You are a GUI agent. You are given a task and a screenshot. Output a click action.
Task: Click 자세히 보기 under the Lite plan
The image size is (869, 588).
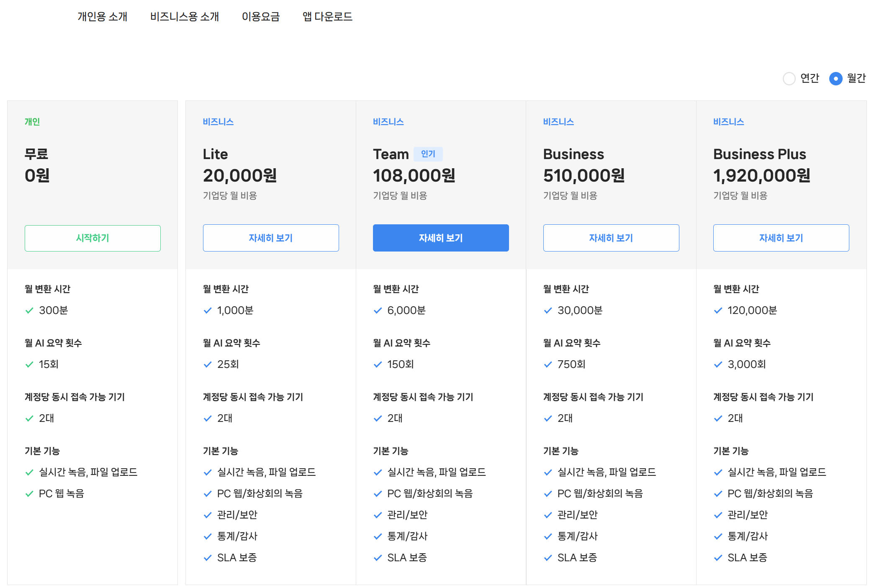(x=271, y=238)
